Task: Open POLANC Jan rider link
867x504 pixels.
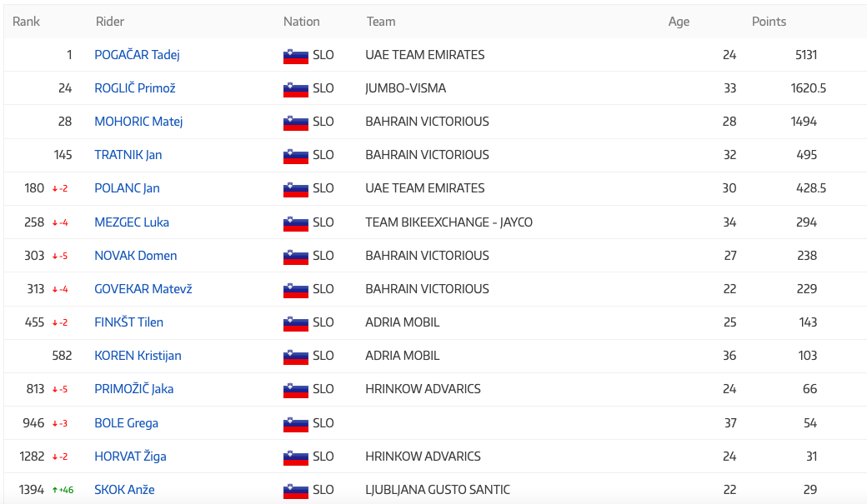Action: click(x=128, y=188)
